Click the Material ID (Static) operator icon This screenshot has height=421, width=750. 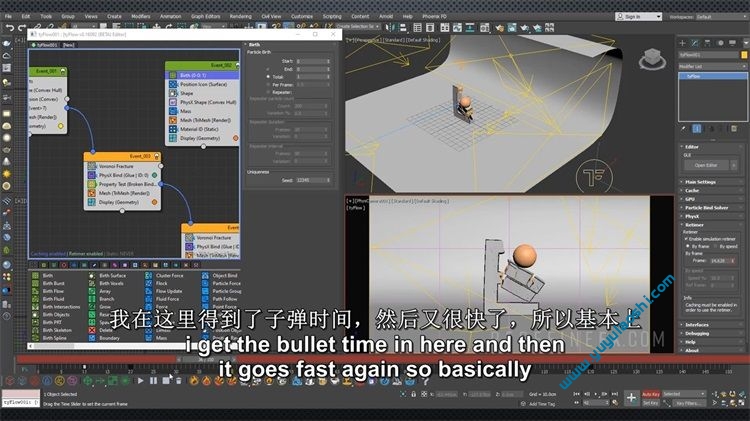click(173, 129)
